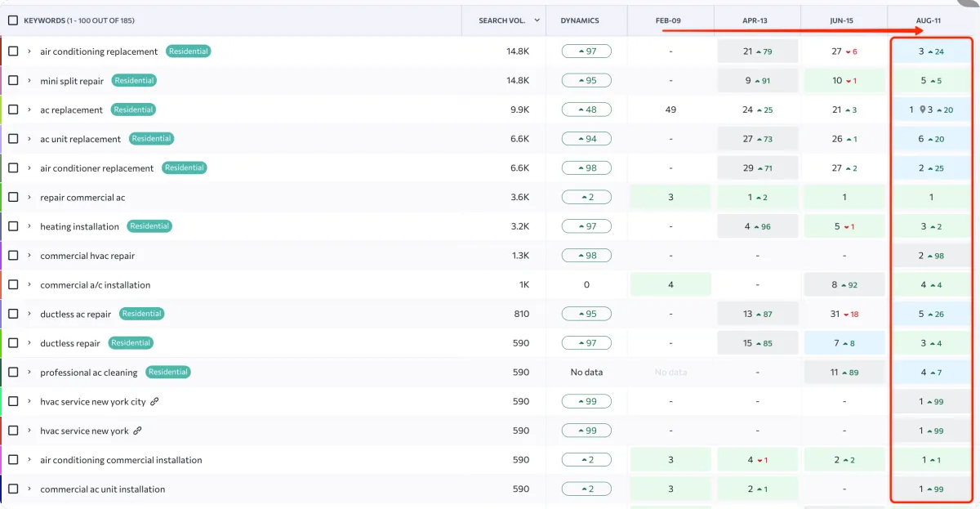Click Residential tag on 'professional ac cleaning'
Image resolution: width=980 pixels, height=509 pixels.
pos(168,372)
